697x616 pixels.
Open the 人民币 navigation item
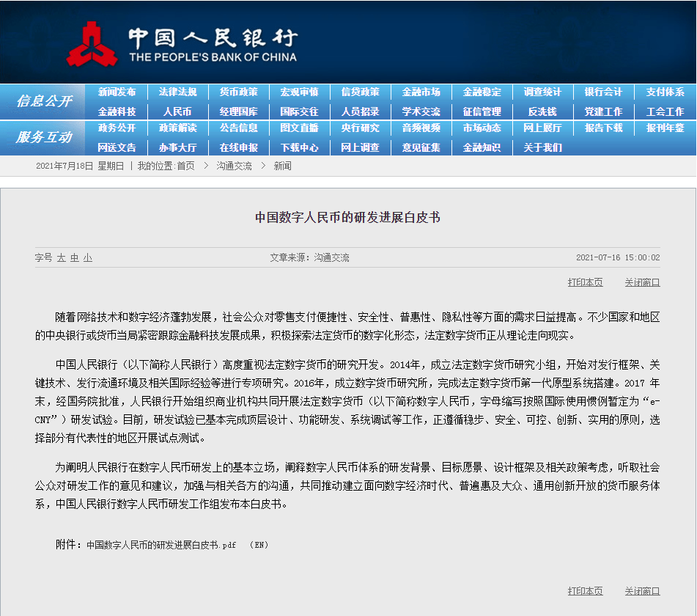tap(177, 111)
